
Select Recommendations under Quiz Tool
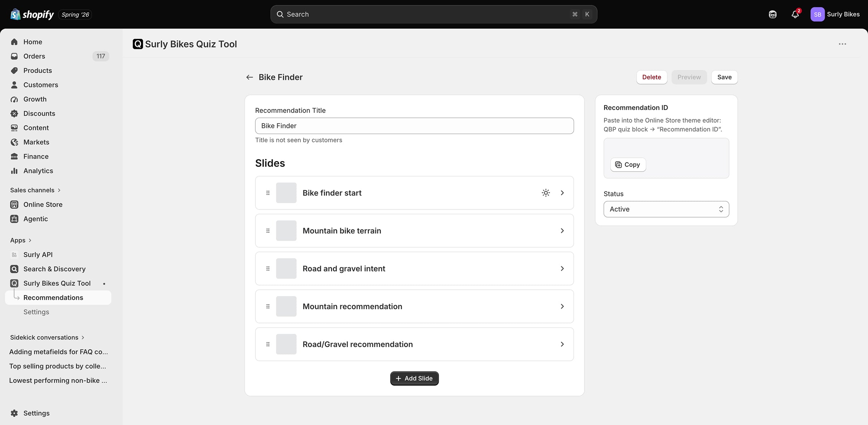[x=58, y=298]
